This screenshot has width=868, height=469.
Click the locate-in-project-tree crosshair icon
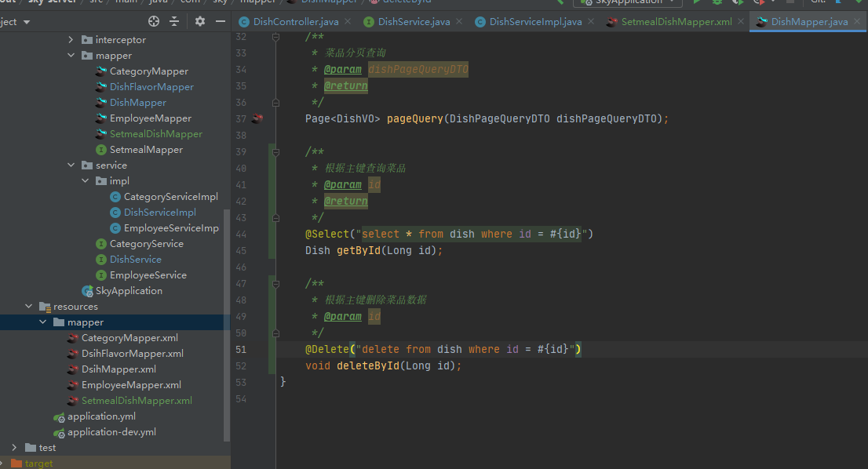pos(154,21)
